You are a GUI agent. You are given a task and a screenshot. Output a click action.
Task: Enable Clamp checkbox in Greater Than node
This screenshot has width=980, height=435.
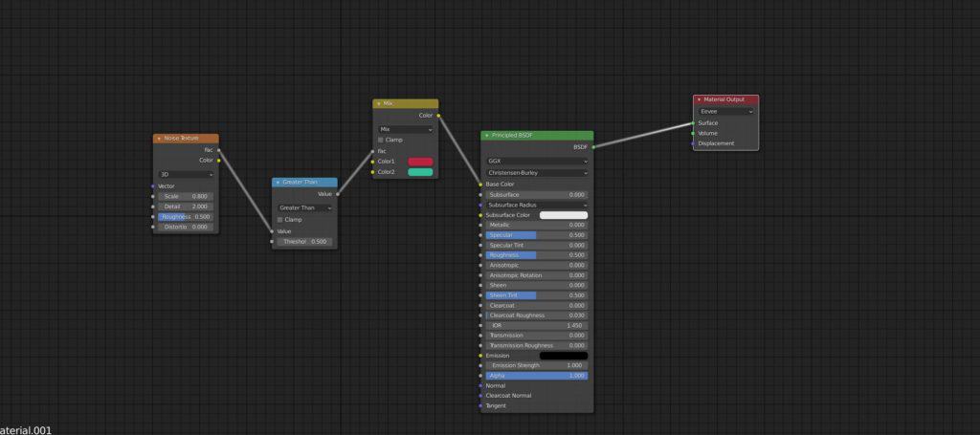point(280,220)
